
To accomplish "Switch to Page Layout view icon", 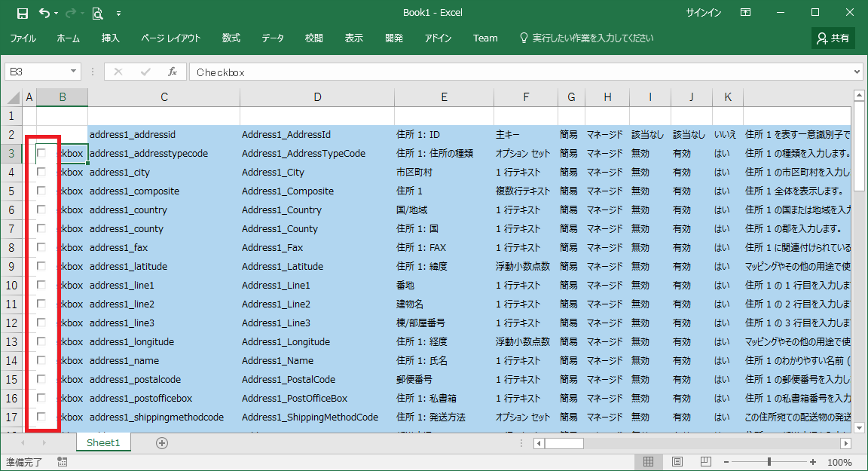I will [677, 462].
